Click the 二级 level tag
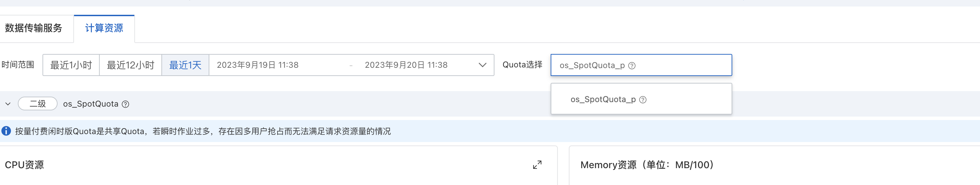This screenshot has width=980, height=185. tap(38, 104)
